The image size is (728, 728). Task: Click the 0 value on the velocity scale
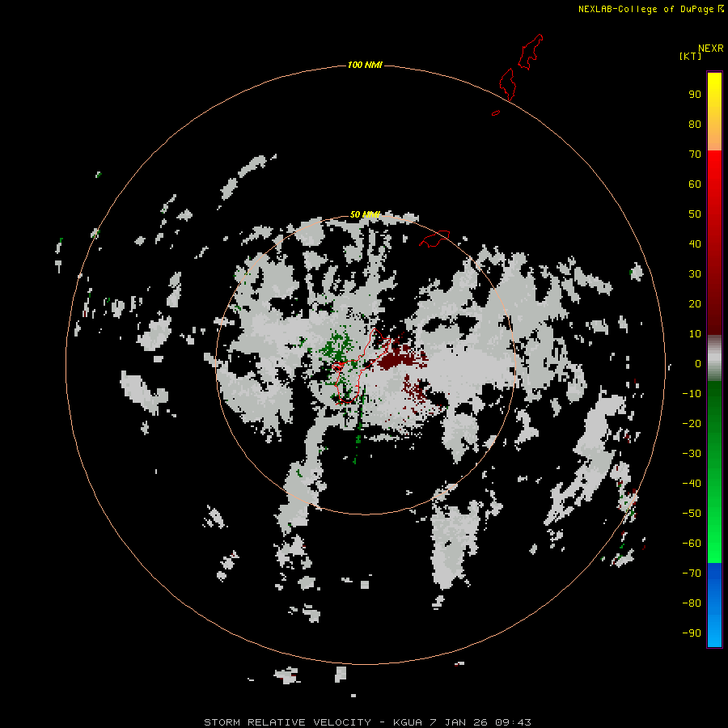pyautogui.click(x=698, y=363)
